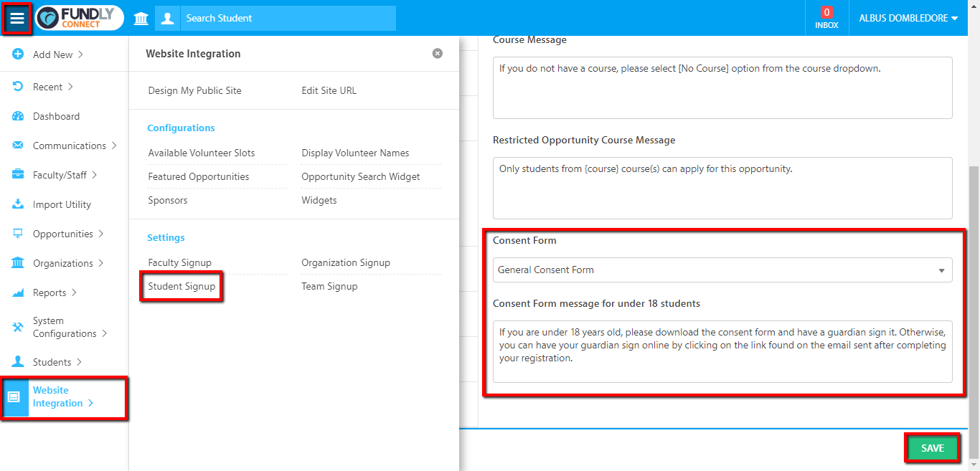Toggle the hamburger menu icon
Viewport: 980px width, 471px height.
click(17, 18)
